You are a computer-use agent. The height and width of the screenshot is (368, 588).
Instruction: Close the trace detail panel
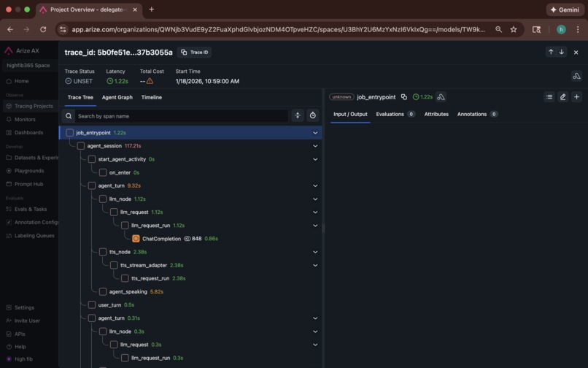point(576,53)
